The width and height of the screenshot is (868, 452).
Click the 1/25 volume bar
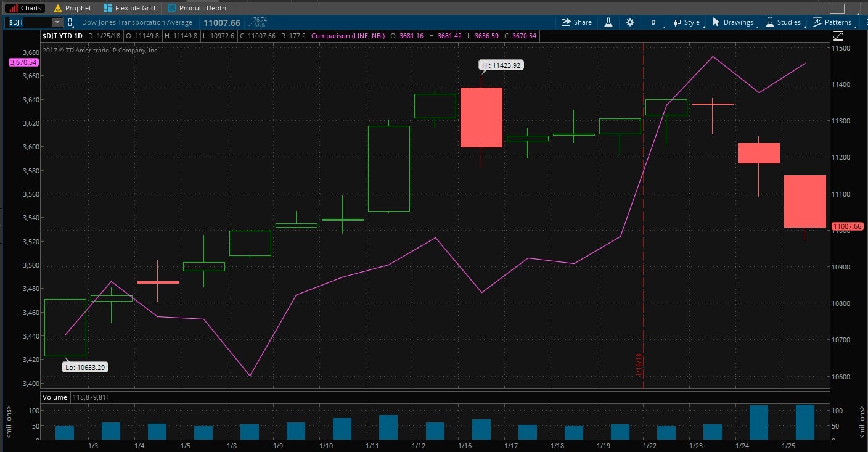[805, 422]
